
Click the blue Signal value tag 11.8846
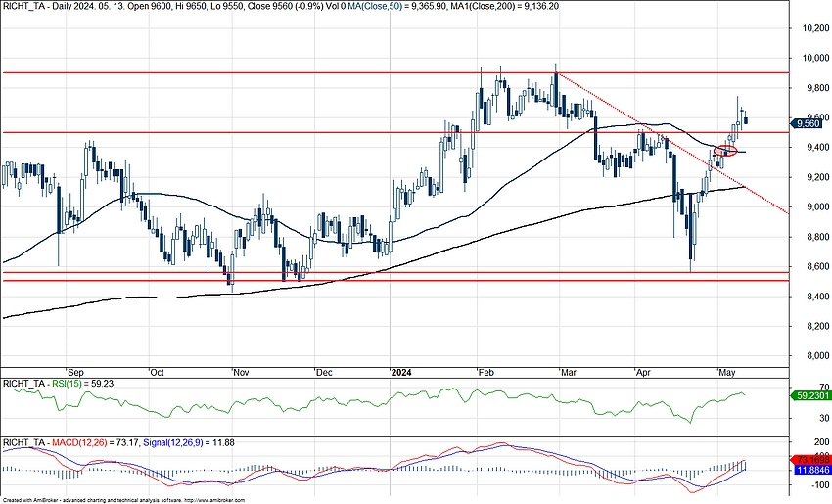(810, 470)
